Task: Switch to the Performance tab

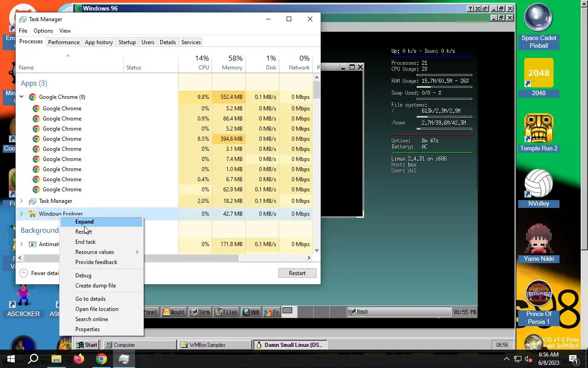Action: click(64, 42)
